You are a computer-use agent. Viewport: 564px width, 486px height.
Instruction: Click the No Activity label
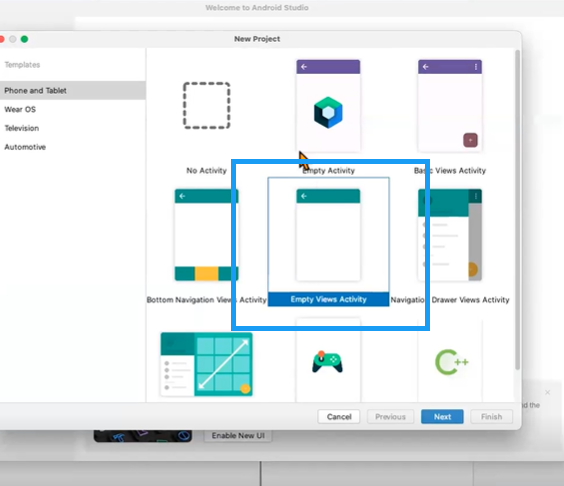pos(206,171)
